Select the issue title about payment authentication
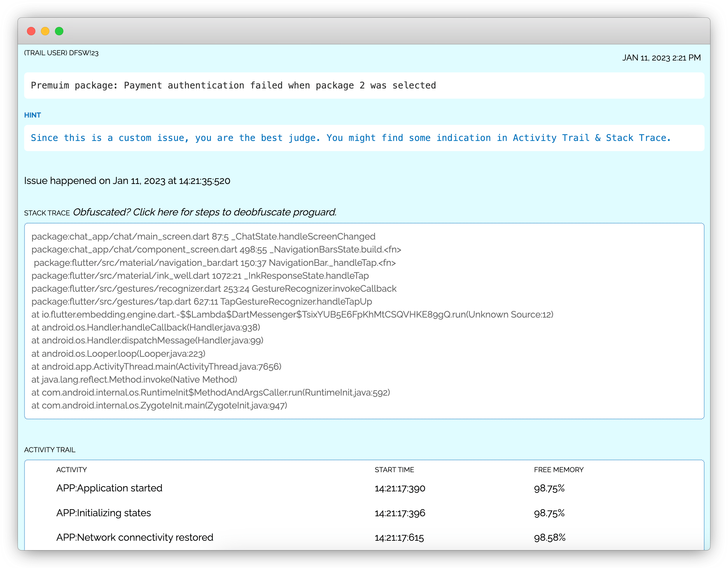 [233, 85]
